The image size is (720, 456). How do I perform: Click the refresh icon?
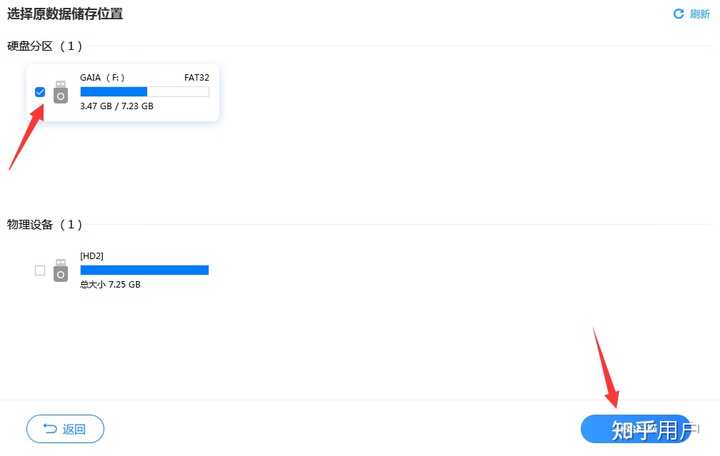coord(679,14)
